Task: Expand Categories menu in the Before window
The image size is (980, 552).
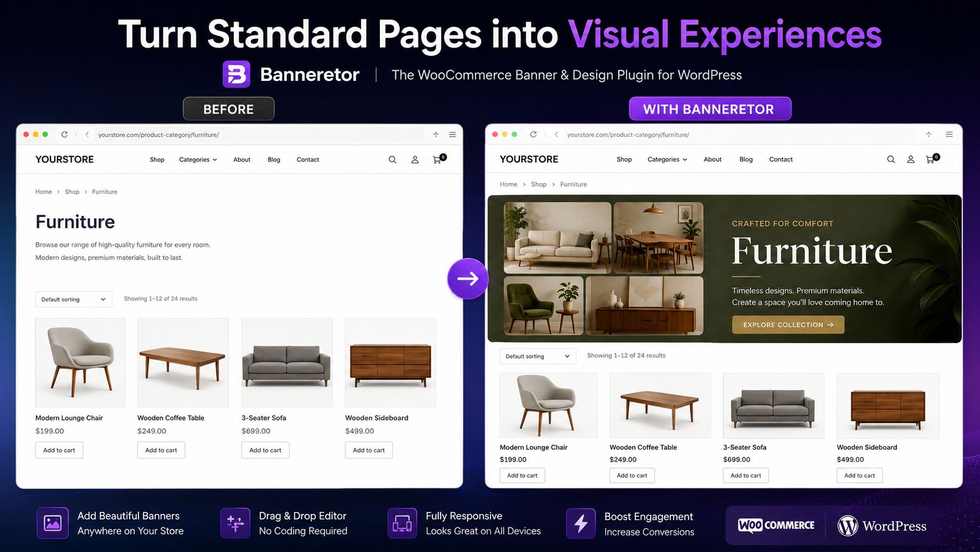Action: tap(198, 160)
